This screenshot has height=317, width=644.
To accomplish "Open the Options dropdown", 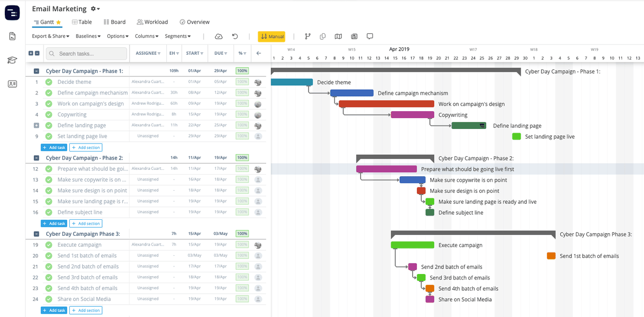I will pos(116,36).
